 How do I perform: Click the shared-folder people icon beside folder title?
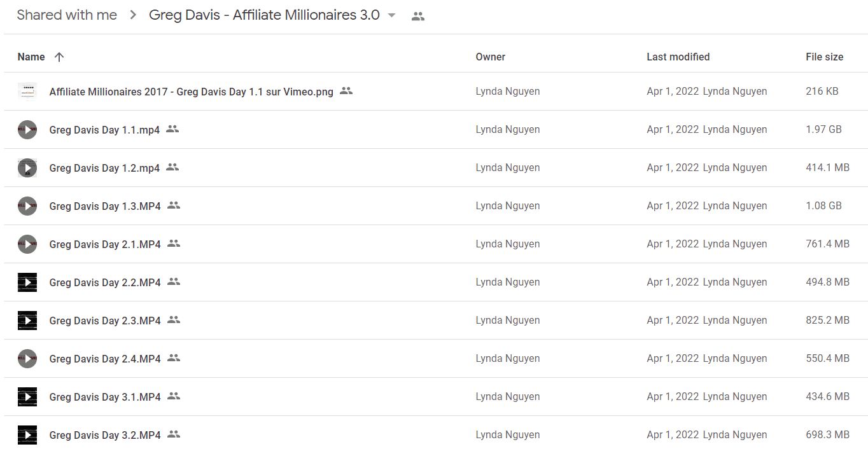pos(417,17)
